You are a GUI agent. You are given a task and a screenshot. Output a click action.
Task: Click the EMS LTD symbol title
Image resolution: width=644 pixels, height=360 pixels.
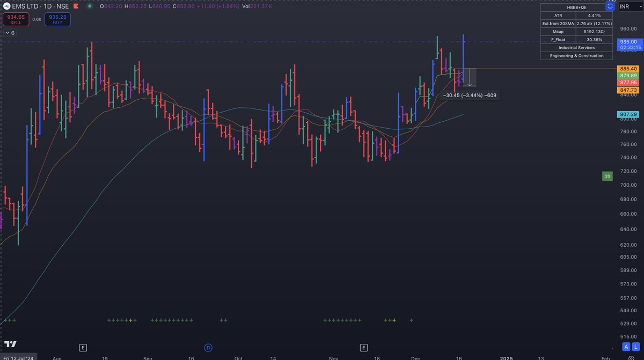pyautogui.click(x=40, y=6)
